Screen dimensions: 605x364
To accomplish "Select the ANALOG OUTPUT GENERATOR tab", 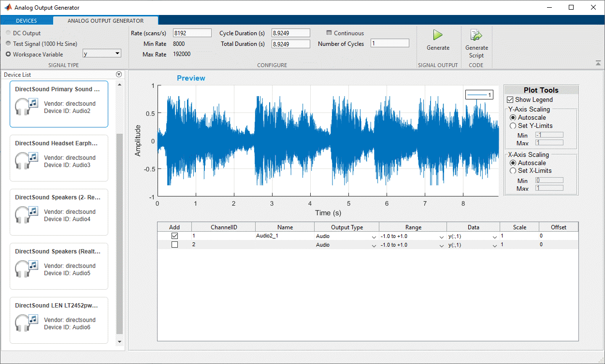I will [x=105, y=21].
